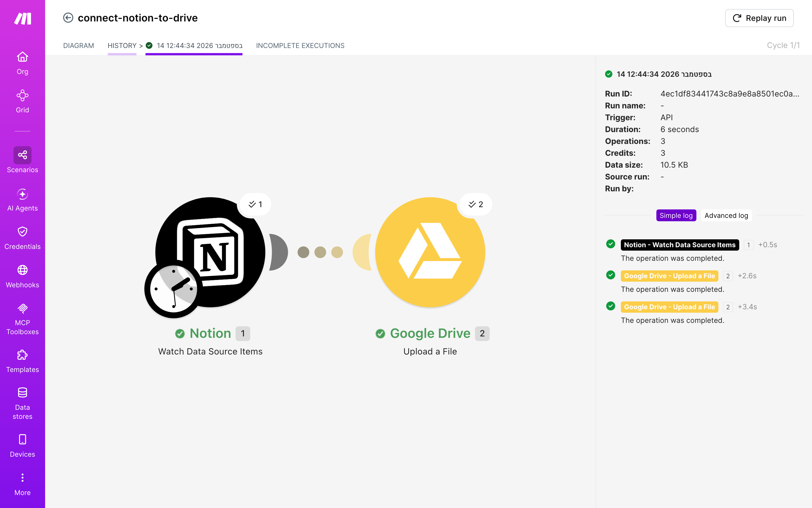Open Notion module's operation bubble showing 1
The width and height of the screenshot is (812, 508).
(x=255, y=204)
